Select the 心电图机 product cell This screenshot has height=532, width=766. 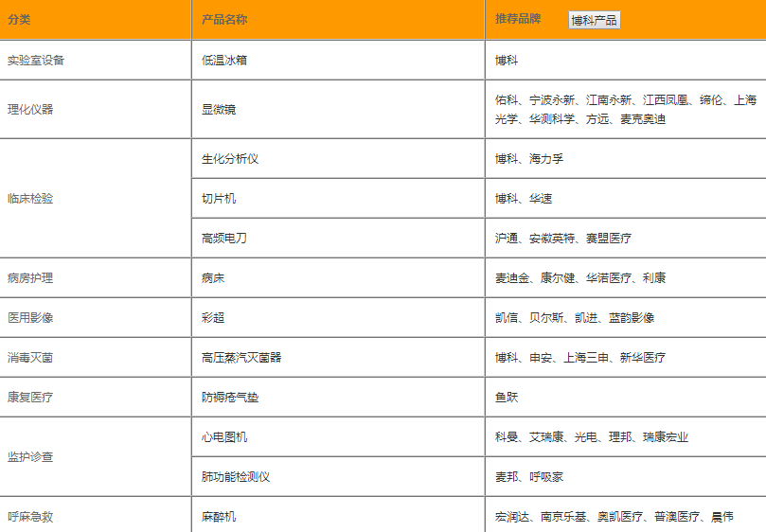point(338,436)
